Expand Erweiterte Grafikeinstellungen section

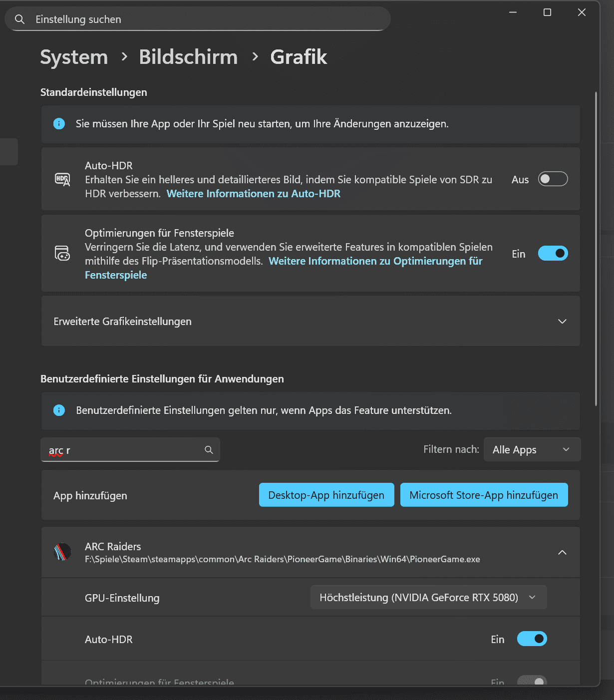pyautogui.click(x=562, y=322)
